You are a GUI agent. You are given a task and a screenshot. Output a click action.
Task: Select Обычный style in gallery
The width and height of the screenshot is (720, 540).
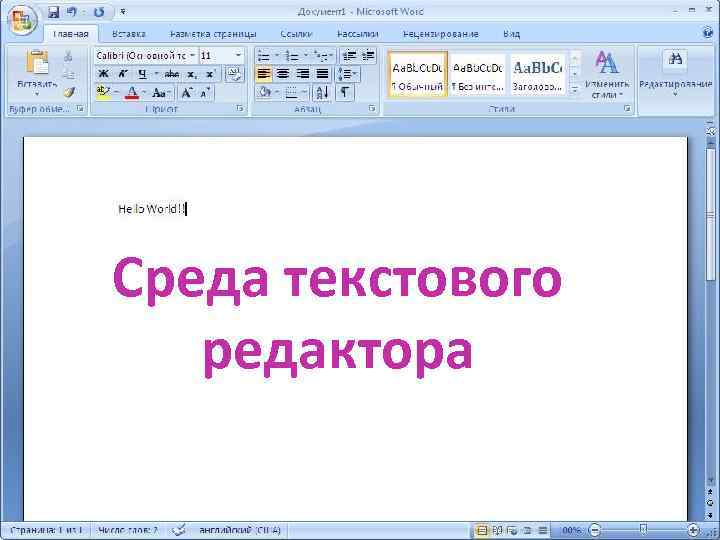(417, 74)
